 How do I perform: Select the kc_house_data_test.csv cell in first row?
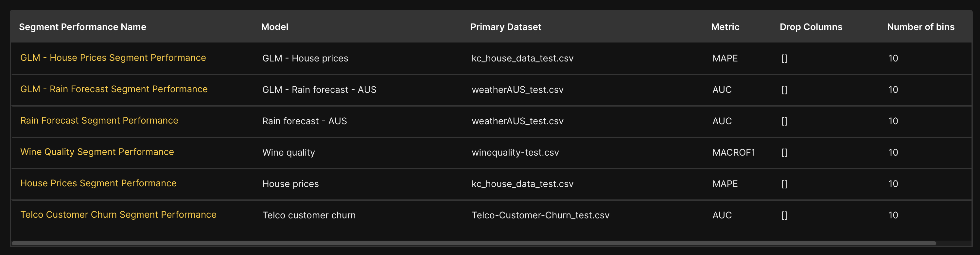(522, 59)
